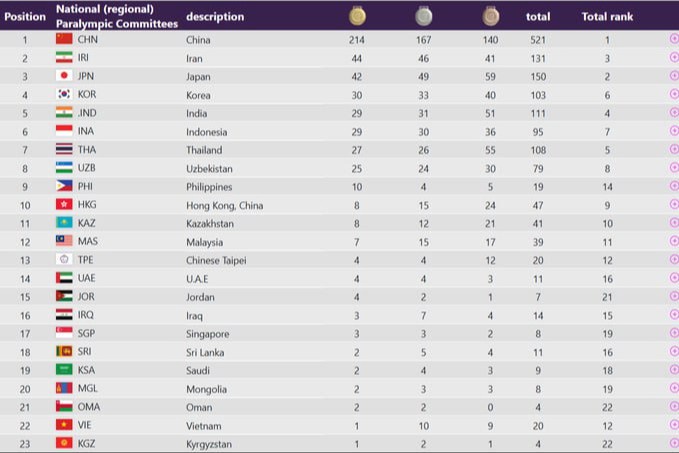Viewport: 679px width, 453px height.
Task: Click the Sri Lanka flag icon
Action: tap(64, 352)
